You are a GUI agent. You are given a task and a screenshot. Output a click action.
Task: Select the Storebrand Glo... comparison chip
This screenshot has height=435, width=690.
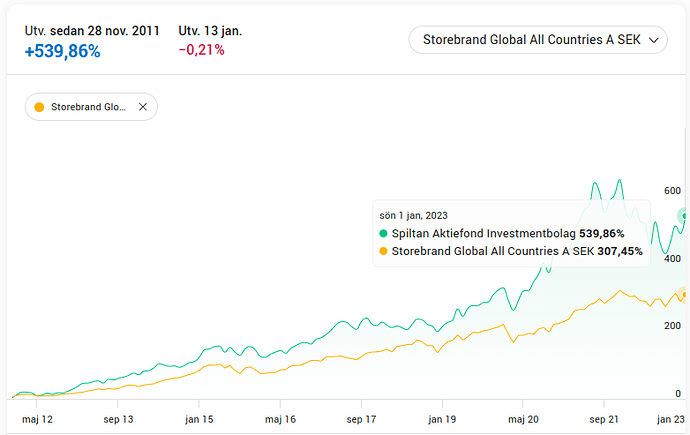tap(91, 107)
